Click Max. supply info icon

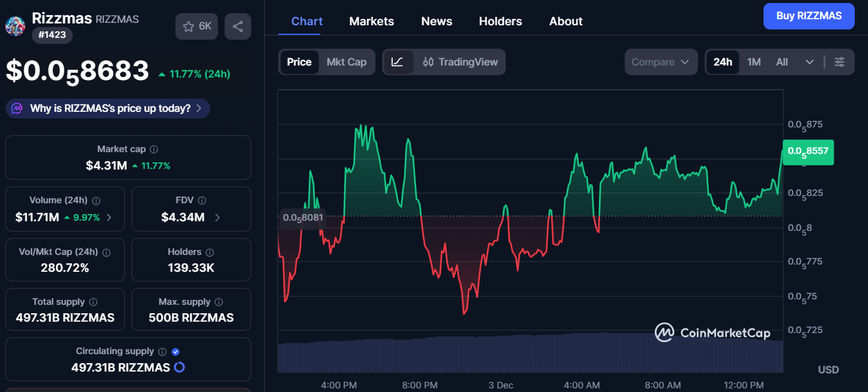[x=219, y=302]
